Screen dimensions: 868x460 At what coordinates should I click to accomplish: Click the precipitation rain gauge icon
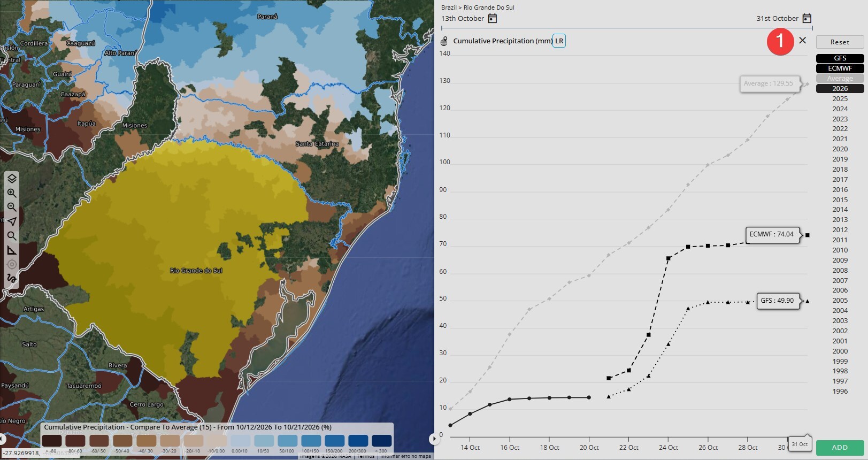pos(444,41)
